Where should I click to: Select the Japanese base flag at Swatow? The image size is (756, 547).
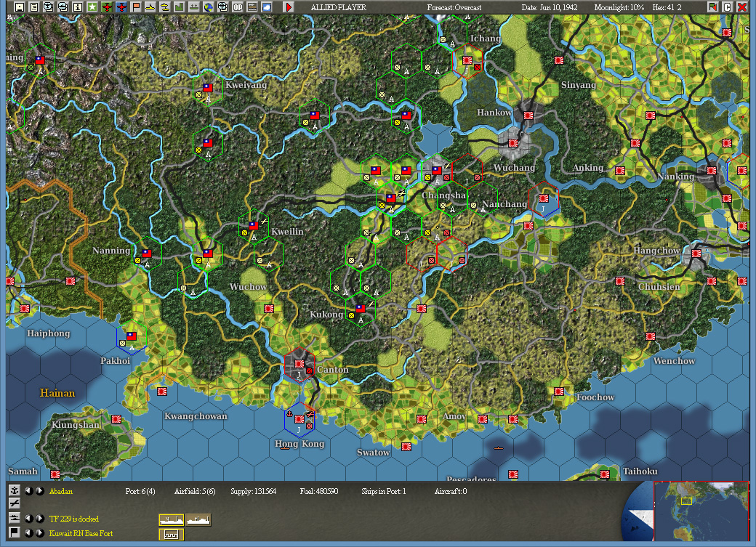(x=406, y=447)
